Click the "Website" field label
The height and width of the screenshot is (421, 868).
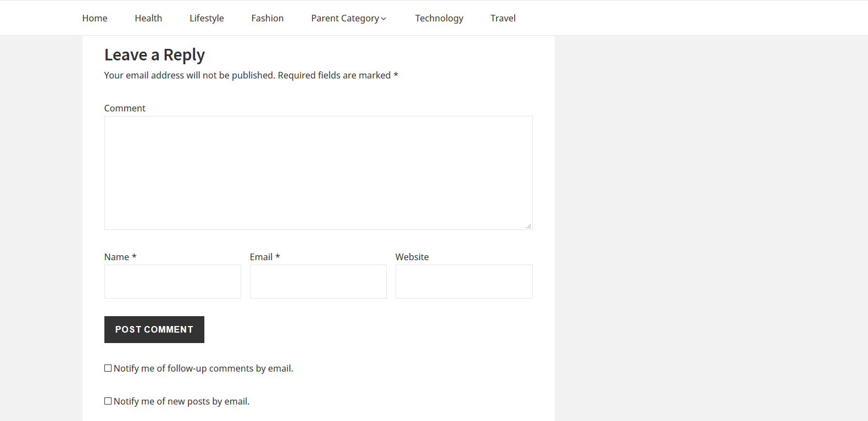click(x=412, y=257)
